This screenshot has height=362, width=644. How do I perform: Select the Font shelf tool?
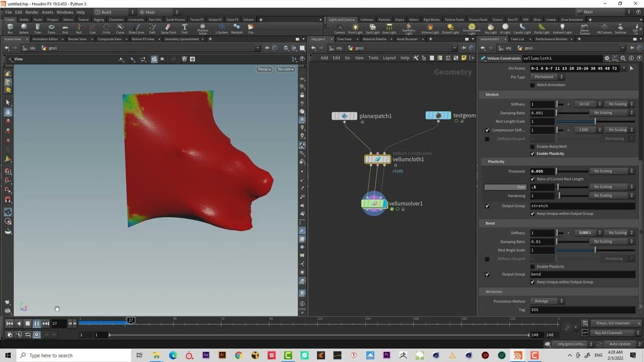[185, 29]
